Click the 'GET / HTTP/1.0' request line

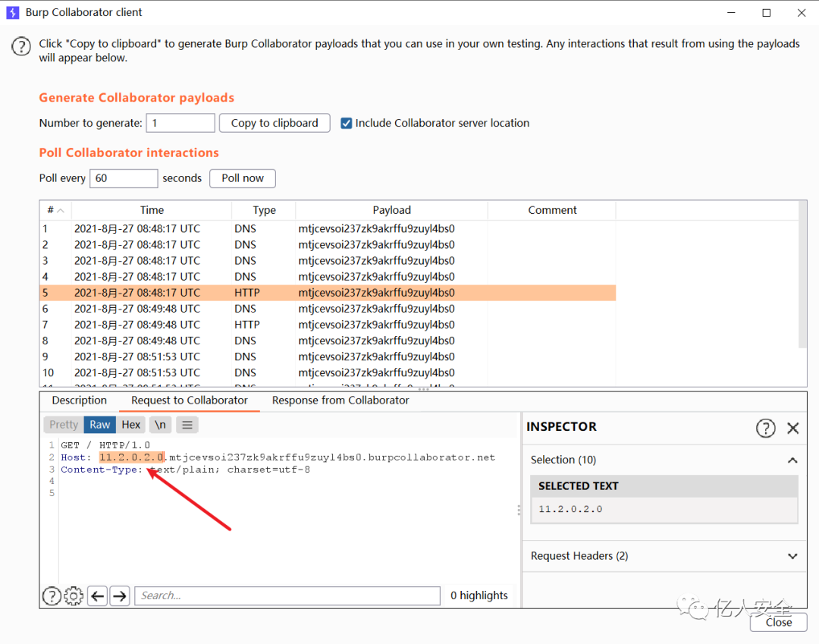click(105, 445)
